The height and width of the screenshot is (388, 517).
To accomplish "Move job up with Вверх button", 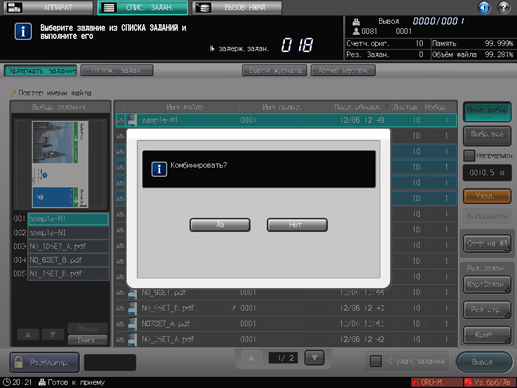I will 88,328.
